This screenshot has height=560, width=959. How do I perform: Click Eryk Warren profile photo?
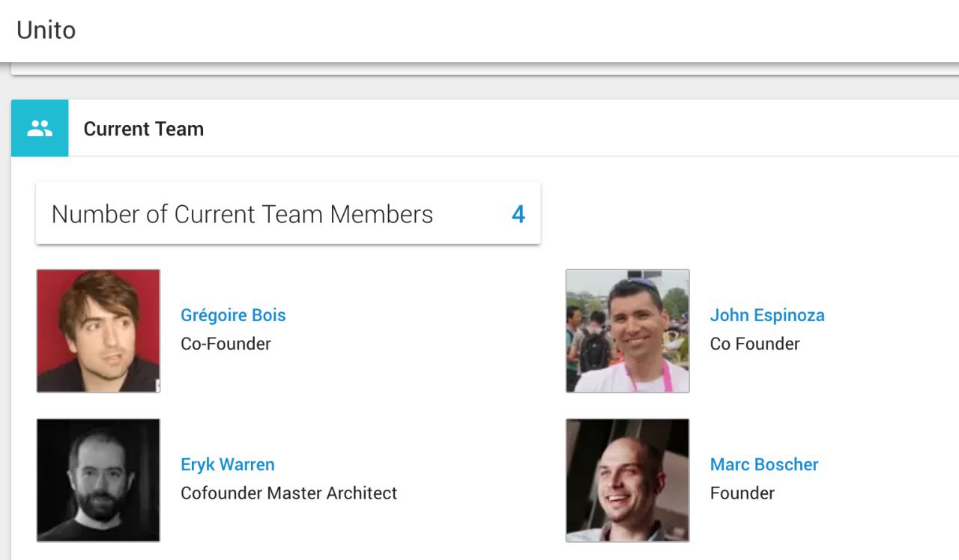tap(98, 480)
